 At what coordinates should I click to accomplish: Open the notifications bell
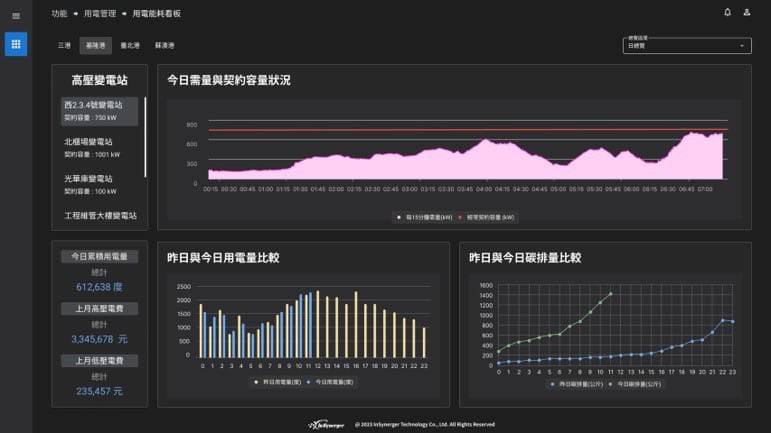pos(727,13)
